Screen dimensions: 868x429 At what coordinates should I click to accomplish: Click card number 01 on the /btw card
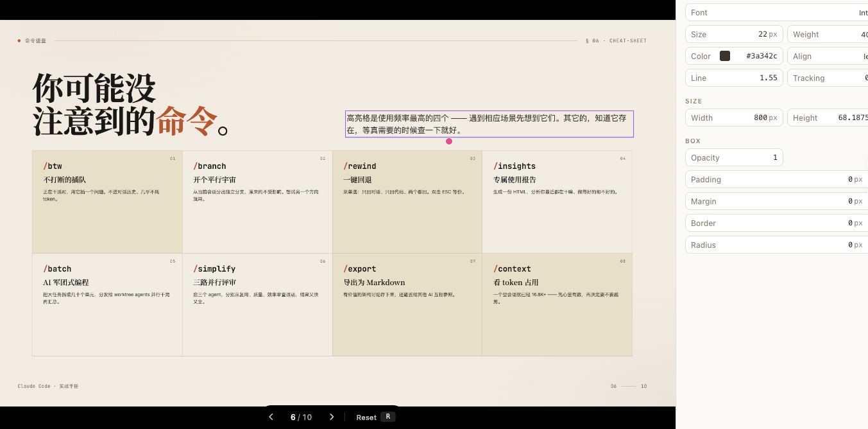click(173, 158)
